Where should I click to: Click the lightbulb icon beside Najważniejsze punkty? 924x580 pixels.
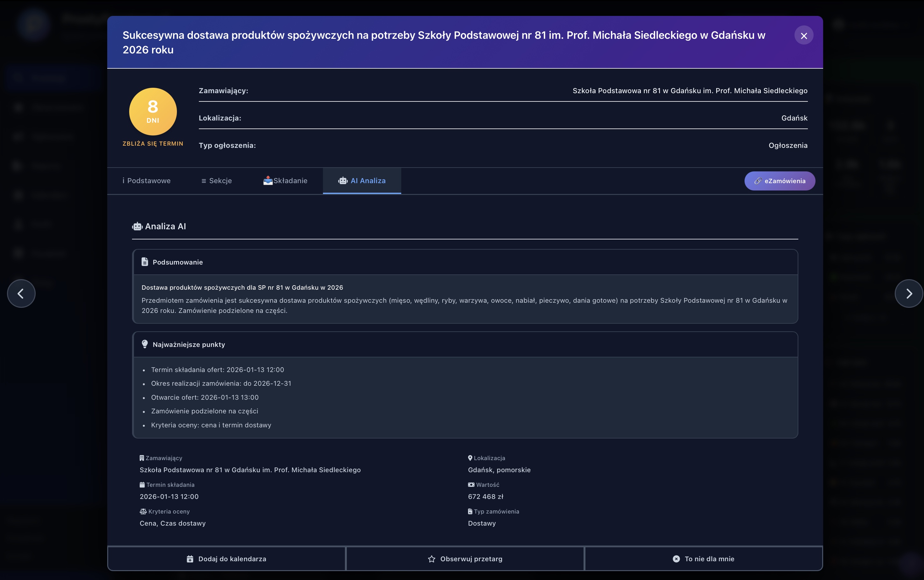coord(145,344)
